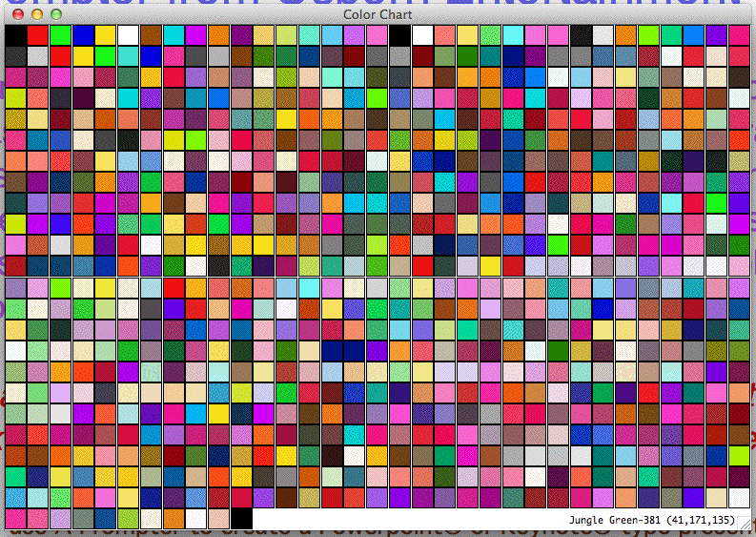Pick the magenta swatch ninth in top row
This screenshot has width=756, height=537.
pyautogui.click(x=196, y=34)
